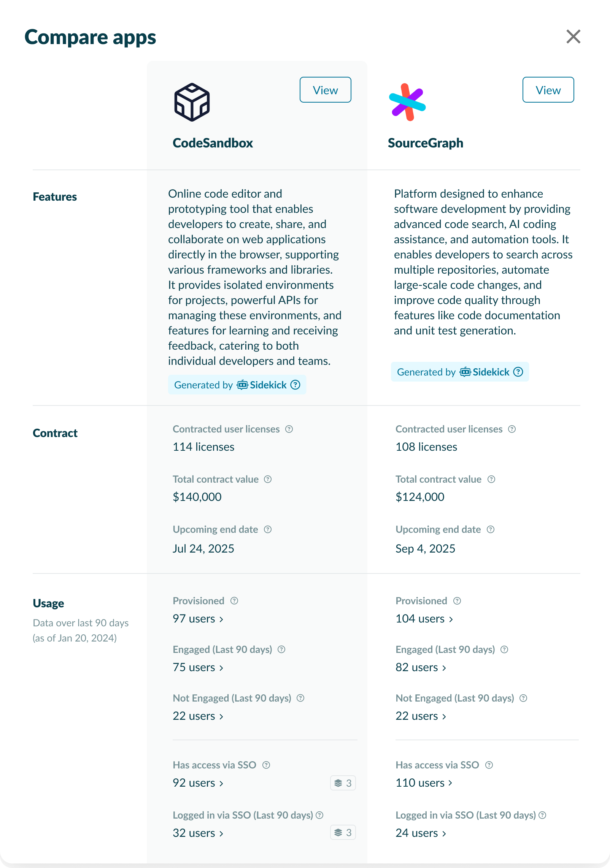The image size is (610, 868).
Task: Click the layers badge next to 92 users
Action: tap(343, 783)
